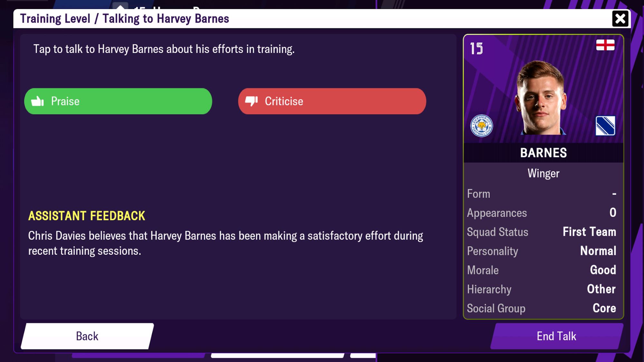
Task: Click the Back navigation button
Action: pyautogui.click(x=87, y=336)
